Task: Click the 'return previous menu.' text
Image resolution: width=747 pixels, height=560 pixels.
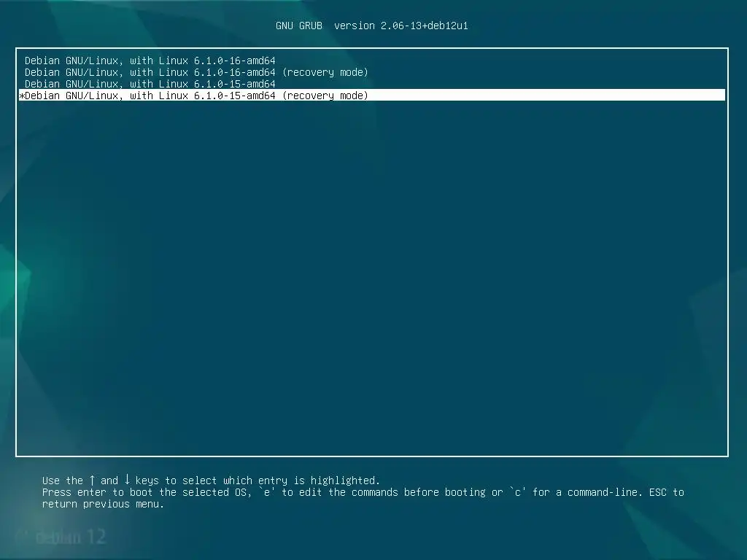Action: [103, 504]
